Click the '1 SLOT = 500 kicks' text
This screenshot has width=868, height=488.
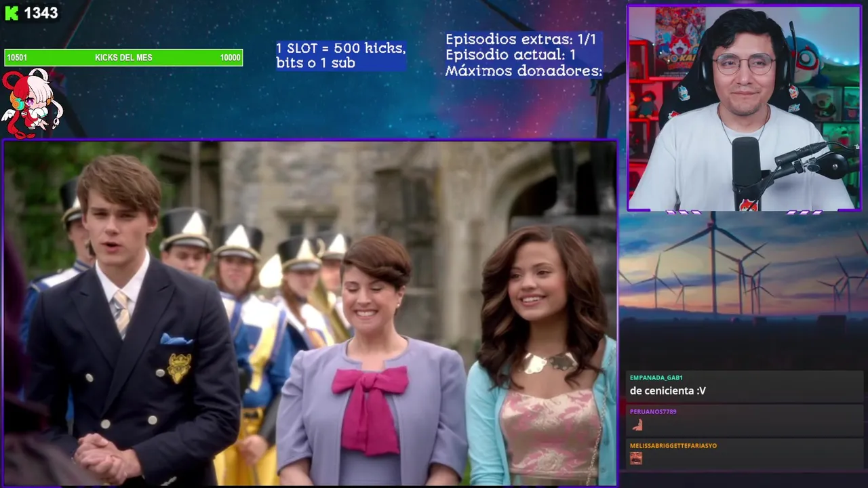(341, 49)
